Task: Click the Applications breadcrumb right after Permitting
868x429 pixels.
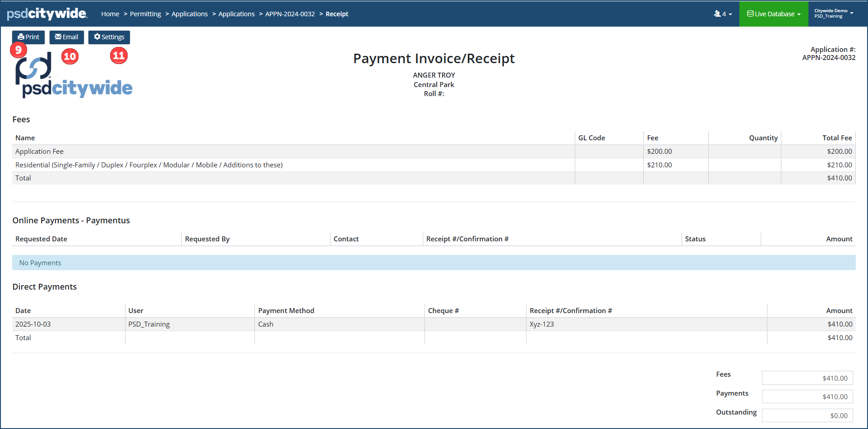Action: (189, 14)
